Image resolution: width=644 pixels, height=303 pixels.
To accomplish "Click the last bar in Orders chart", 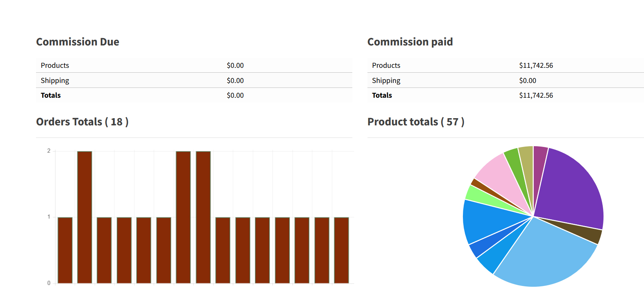I will pos(341,250).
